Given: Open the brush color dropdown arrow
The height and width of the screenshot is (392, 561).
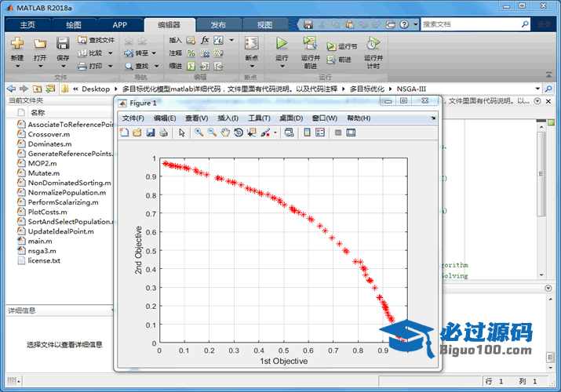Looking at the screenshot, I should click(275, 132).
